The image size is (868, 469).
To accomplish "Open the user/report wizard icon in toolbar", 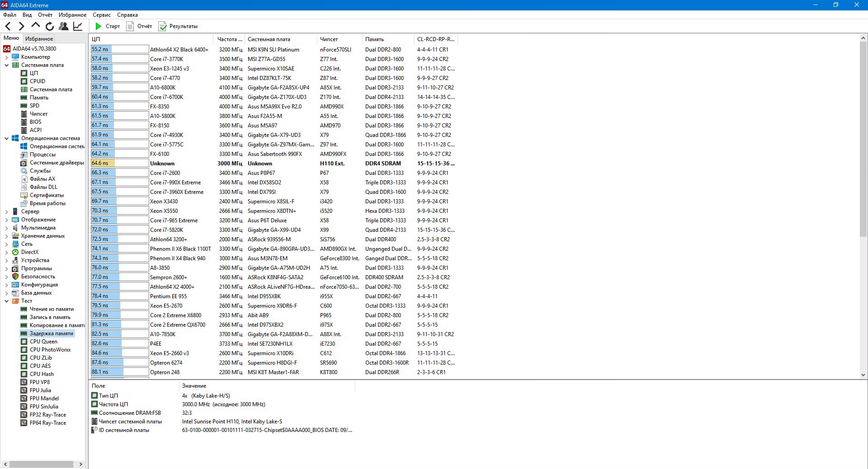I will [x=64, y=26].
